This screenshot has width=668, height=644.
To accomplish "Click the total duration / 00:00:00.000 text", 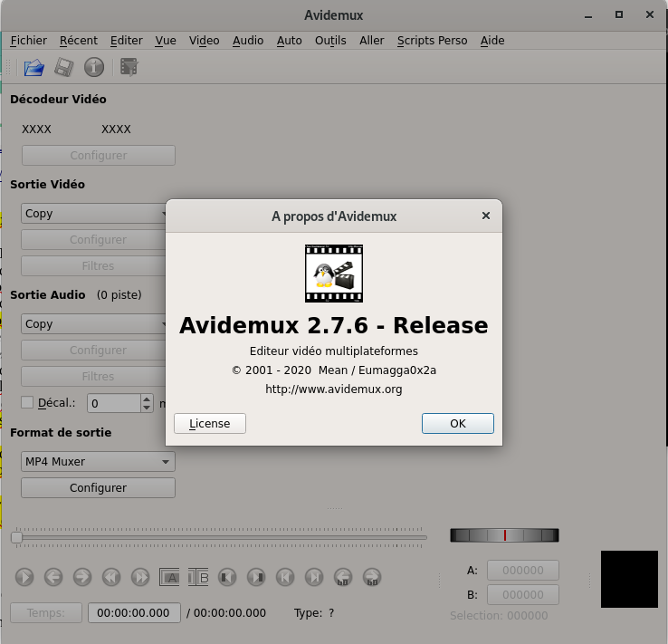I will point(226,613).
